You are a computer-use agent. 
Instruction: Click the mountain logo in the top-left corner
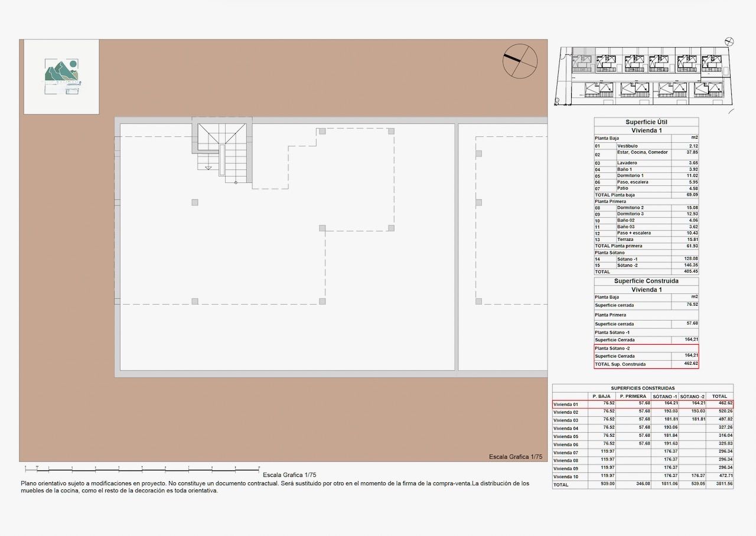[x=63, y=76]
